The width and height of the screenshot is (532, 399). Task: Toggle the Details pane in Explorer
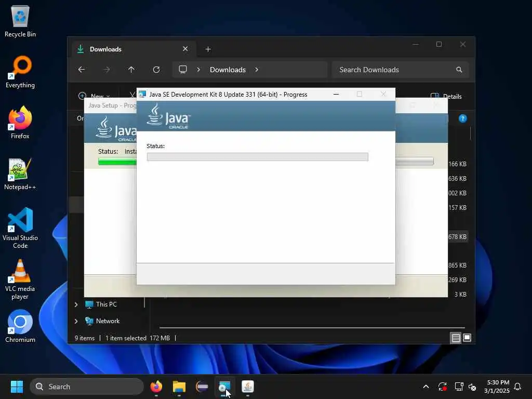pos(446,96)
